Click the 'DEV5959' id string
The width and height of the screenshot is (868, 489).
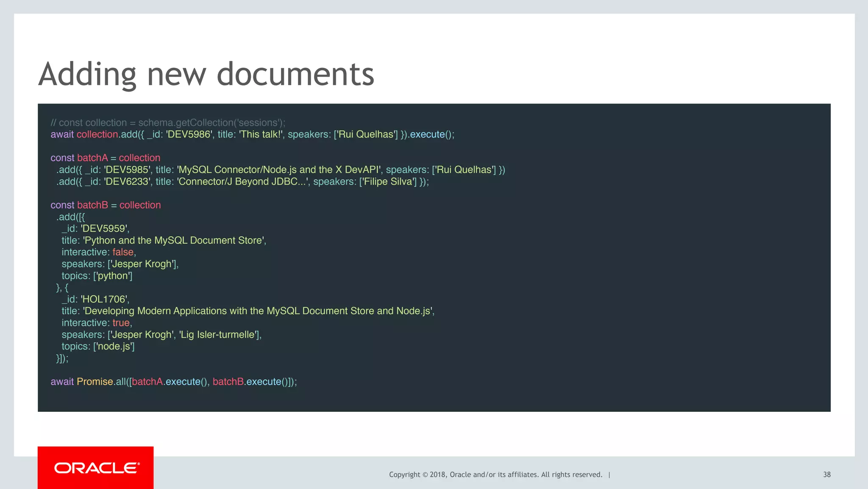104,229
